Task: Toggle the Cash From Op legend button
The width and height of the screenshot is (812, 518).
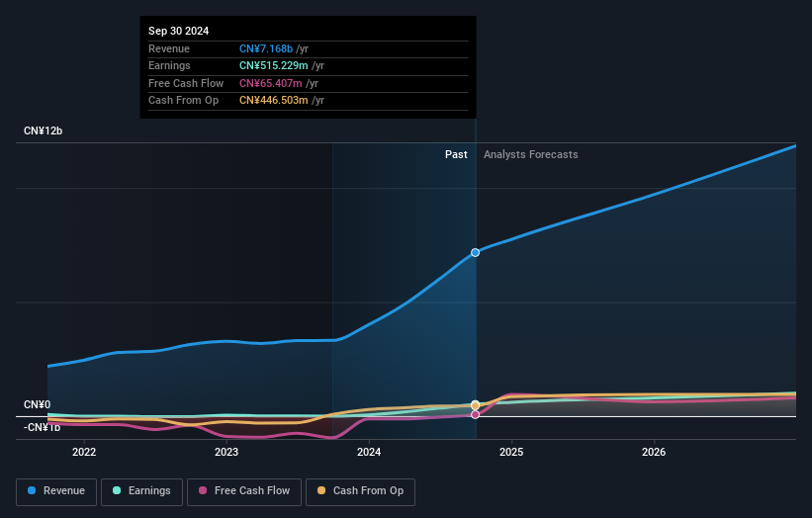Action: click(360, 491)
